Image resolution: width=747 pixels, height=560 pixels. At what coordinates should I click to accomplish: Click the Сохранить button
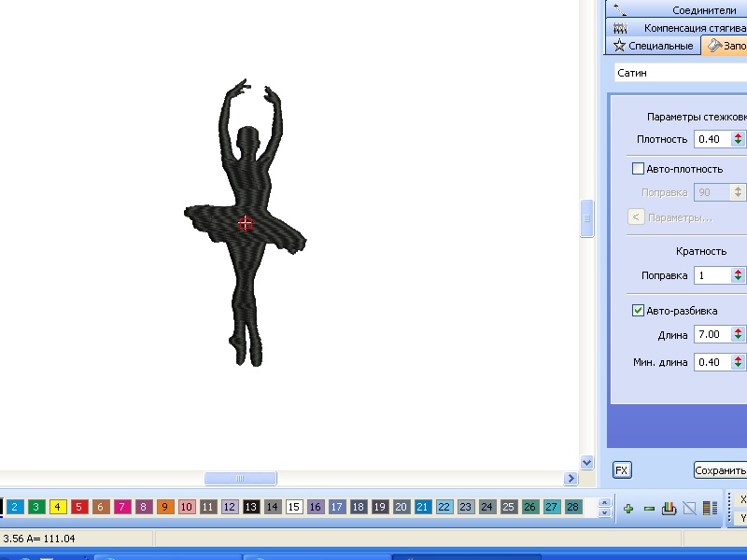click(720, 470)
